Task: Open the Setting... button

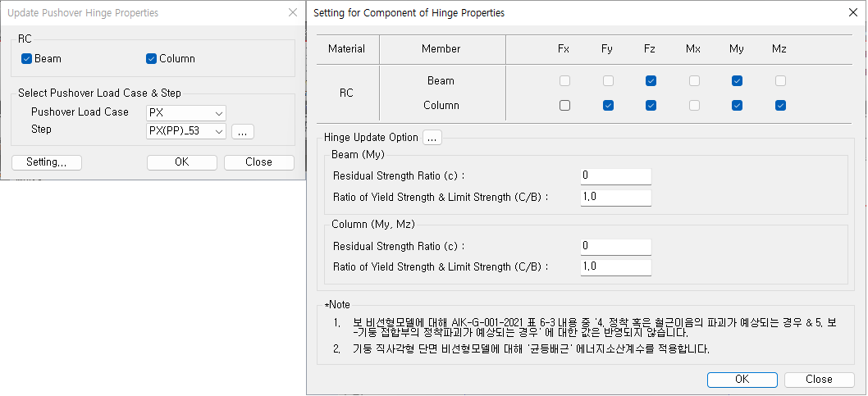Action: click(x=47, y=162)
